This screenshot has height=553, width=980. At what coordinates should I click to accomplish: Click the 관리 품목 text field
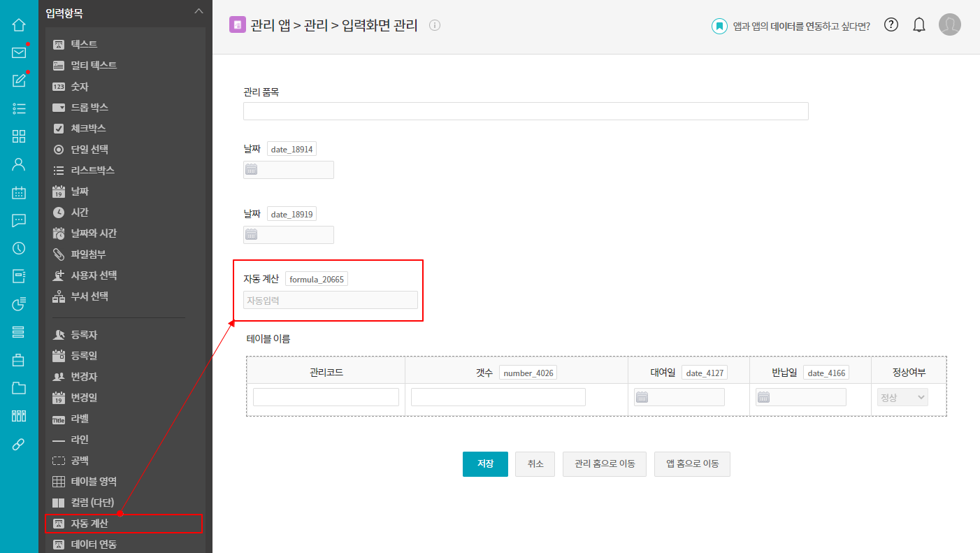(526, 111)
